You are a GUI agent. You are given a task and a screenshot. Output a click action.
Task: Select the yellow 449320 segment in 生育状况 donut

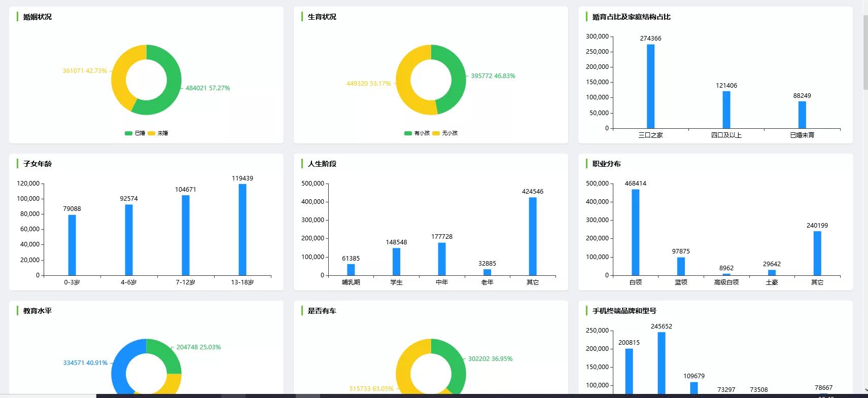click(x=404, y=84)
